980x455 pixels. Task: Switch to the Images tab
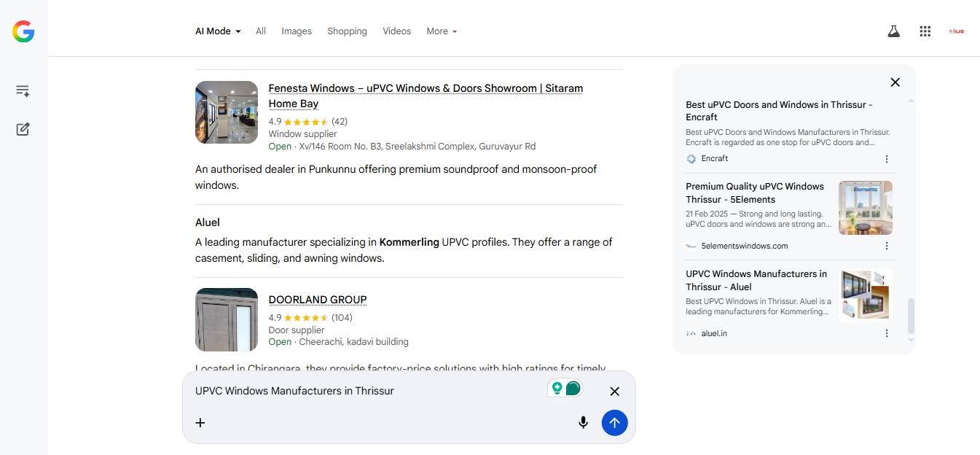297,31
